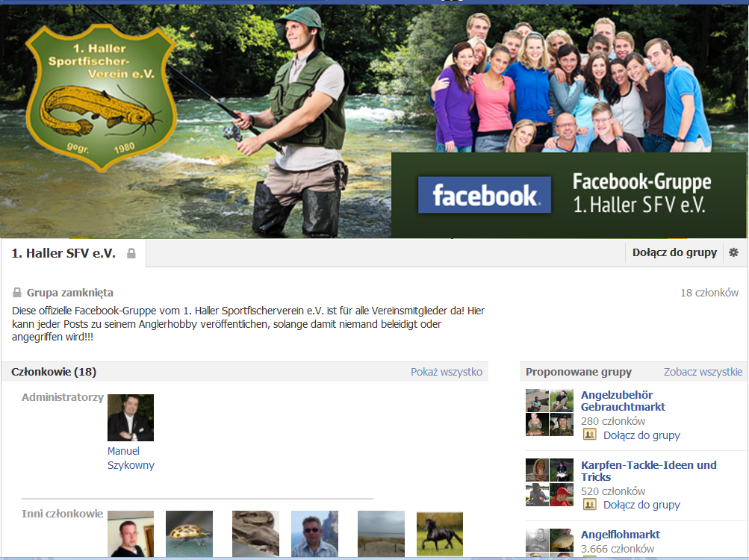Click the '18 członków' member count
This screenshot has width=749, height=560.
(x=709, y=293)
